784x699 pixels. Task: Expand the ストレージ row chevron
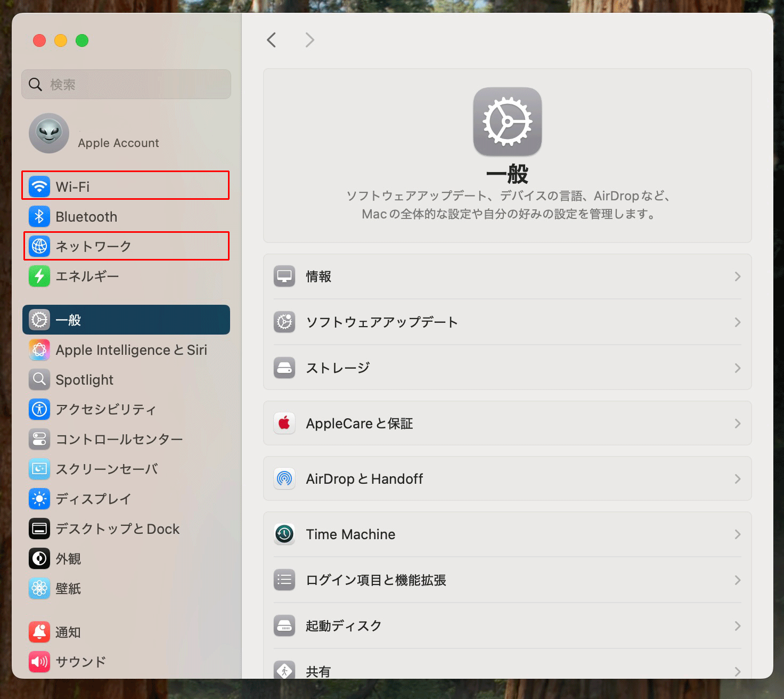[738, 368]
